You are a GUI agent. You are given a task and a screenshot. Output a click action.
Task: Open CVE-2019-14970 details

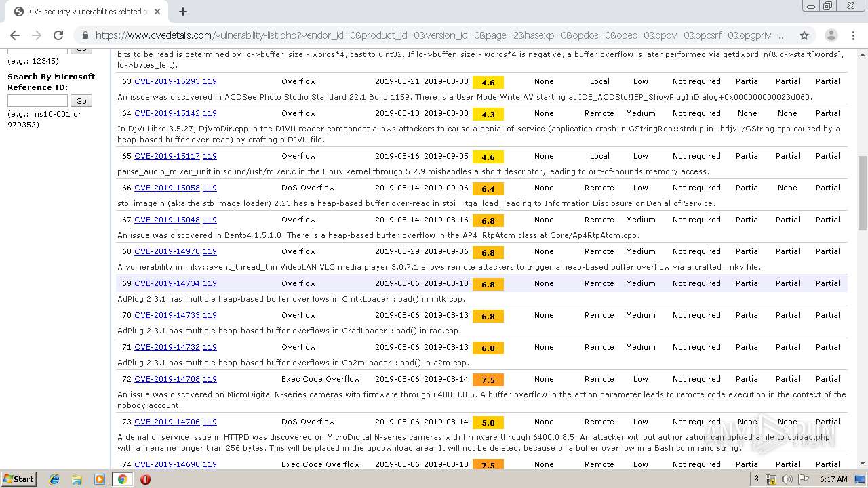click(x=167, y=251)
